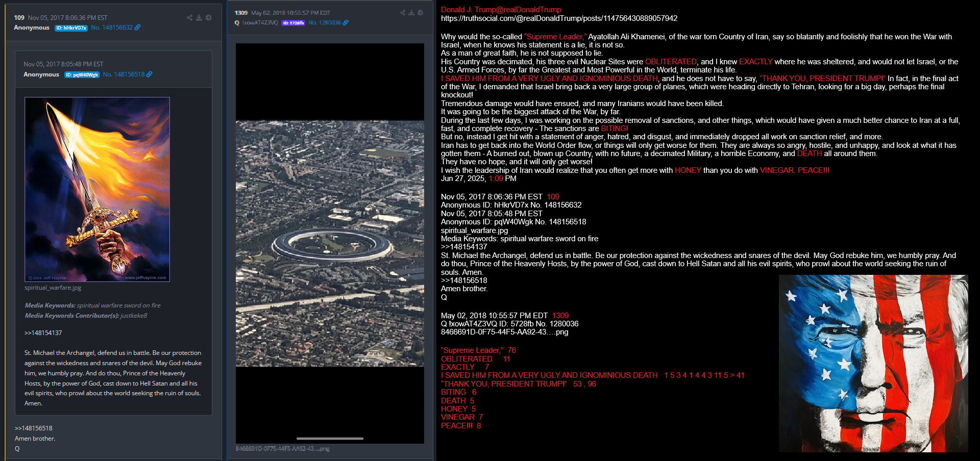Click the go-to arrow icon on post 109
Screen dimensions: 980x461
click(208, 18)
